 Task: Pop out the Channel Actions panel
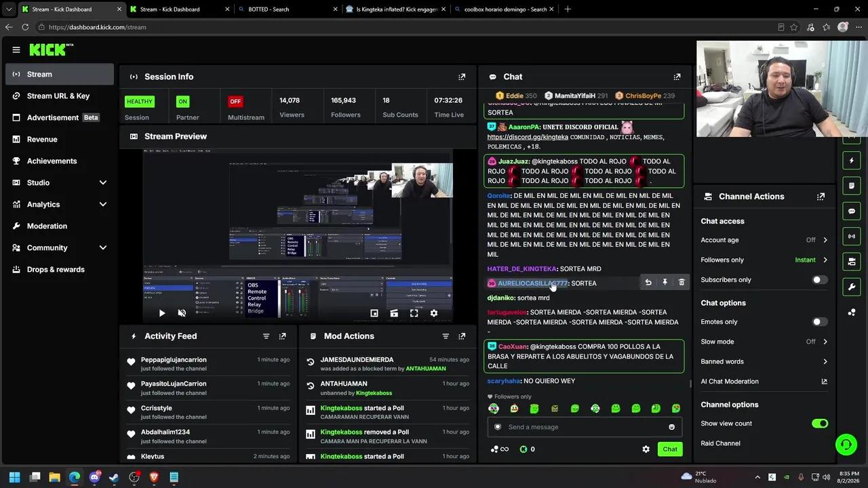coord(821,197)
